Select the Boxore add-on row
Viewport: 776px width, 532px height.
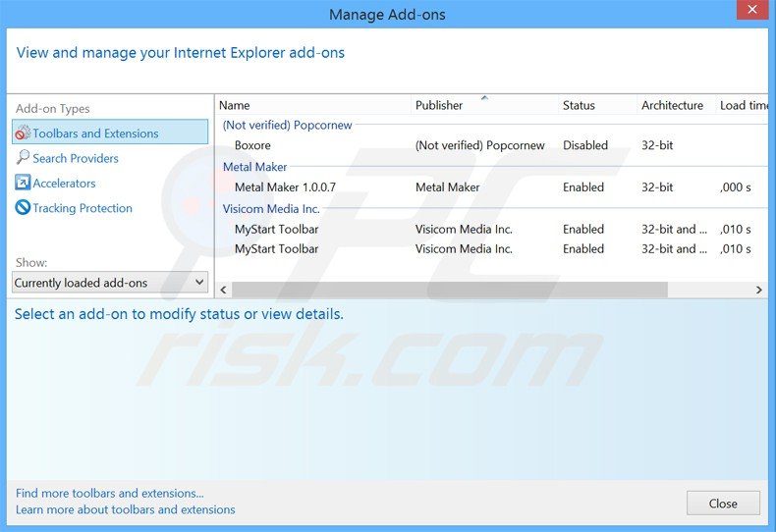[252, 145]
